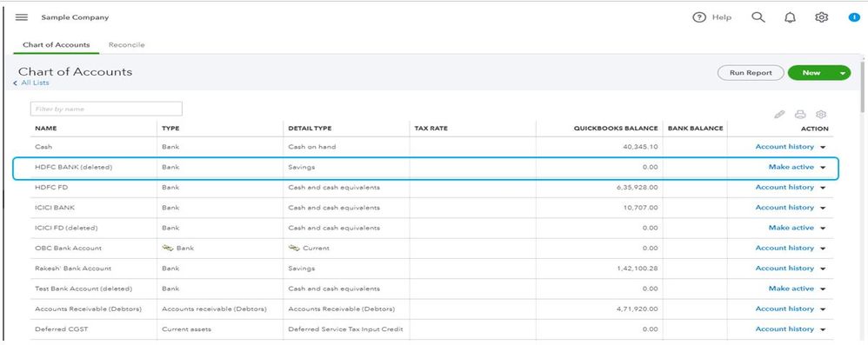This screenshot has width=868, height=345.
Task: Sort by the DETAIL TYPE column header
Action: pyautogui.click(x=310, y=129)
